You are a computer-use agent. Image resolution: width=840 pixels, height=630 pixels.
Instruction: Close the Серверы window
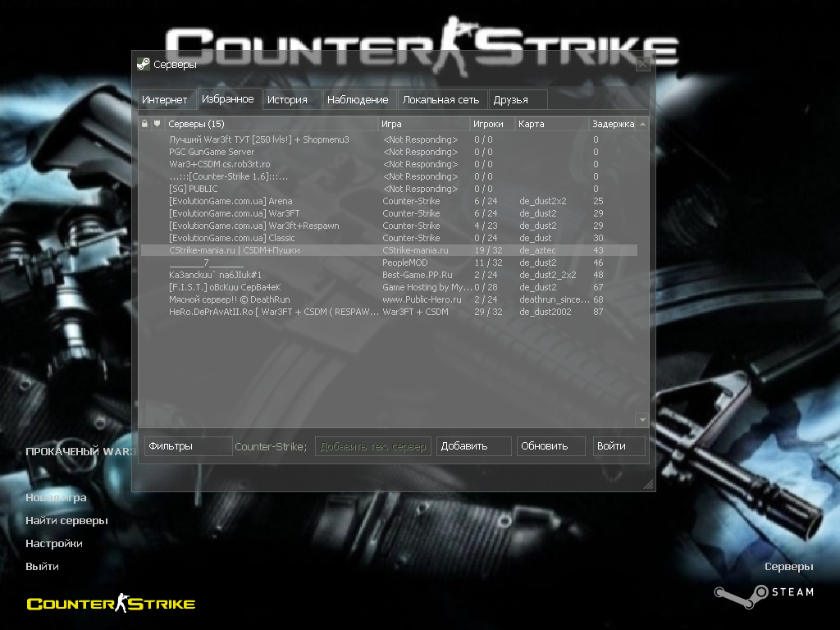tap(643, 64)
